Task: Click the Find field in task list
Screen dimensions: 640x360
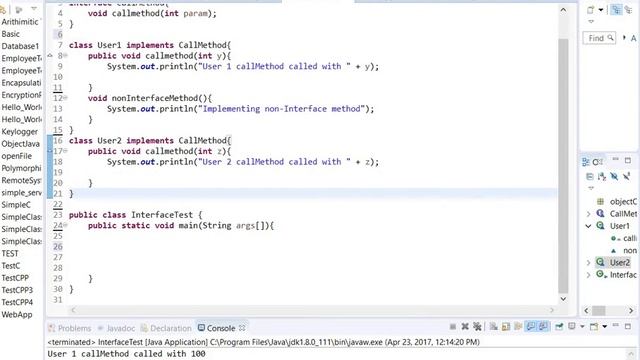Action: click(x=599, y=38)
